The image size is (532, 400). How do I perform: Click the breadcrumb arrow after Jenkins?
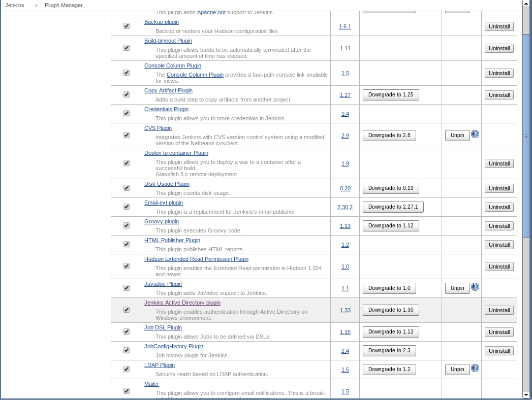36,5
